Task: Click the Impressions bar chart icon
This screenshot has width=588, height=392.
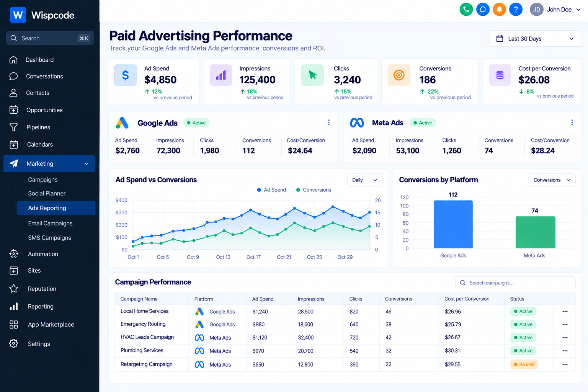Action: coord(221,75)
